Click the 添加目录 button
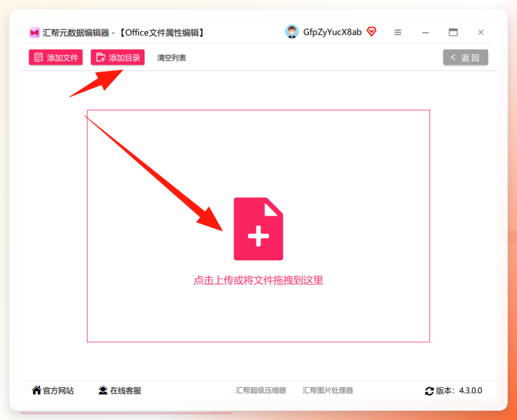 pos(118,58)
